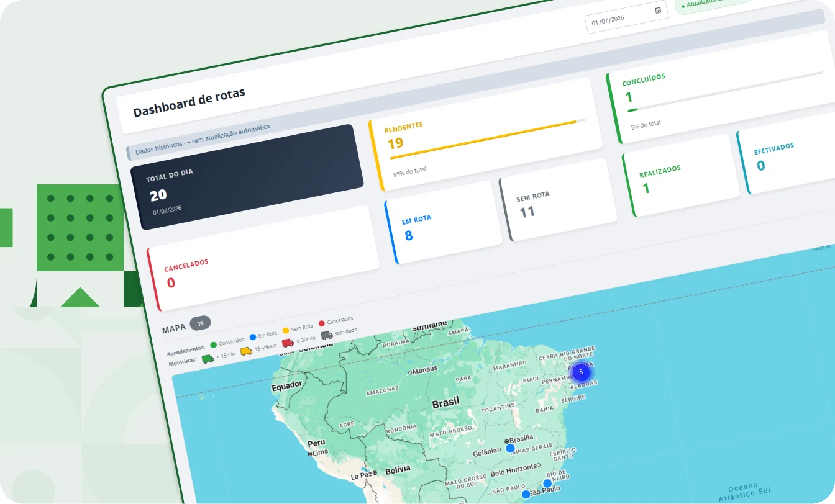Click the blue marker near Rio de Janeiro
The height and width of the screenshot is (504, 835).
[x=547, y=484]
